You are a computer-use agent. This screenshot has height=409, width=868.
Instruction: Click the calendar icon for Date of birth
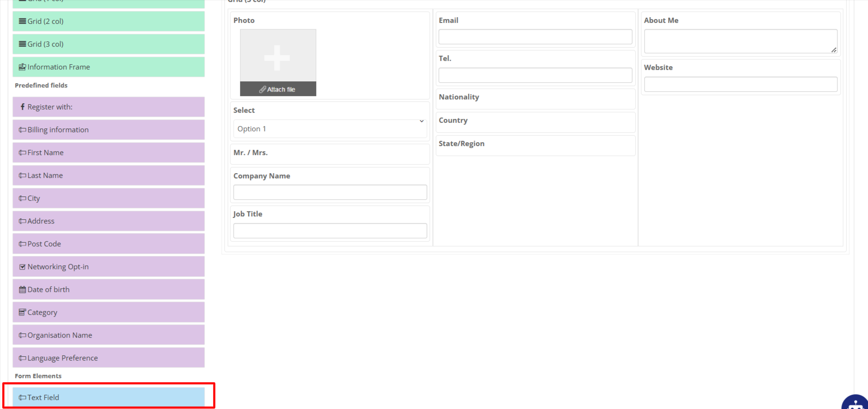click(22, 290)
